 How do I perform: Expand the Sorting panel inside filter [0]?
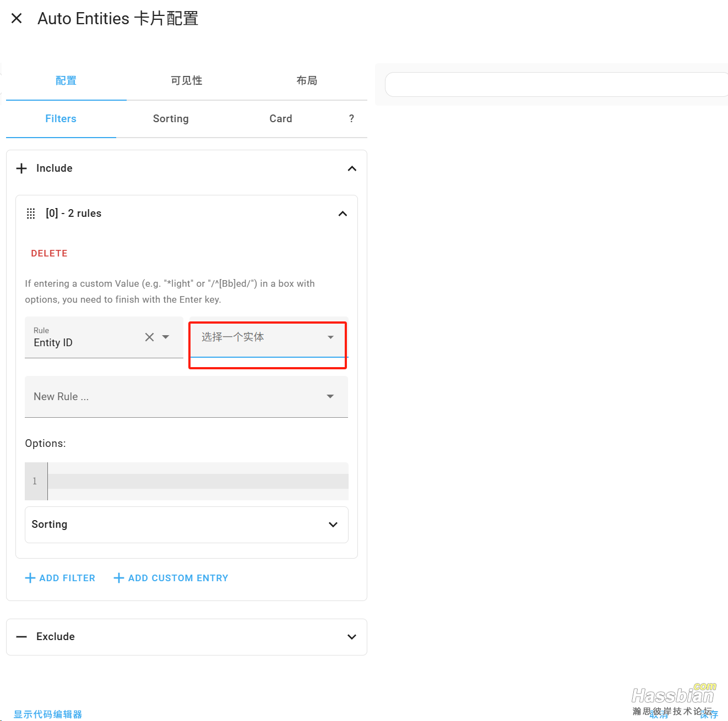(x=187, y=525)
